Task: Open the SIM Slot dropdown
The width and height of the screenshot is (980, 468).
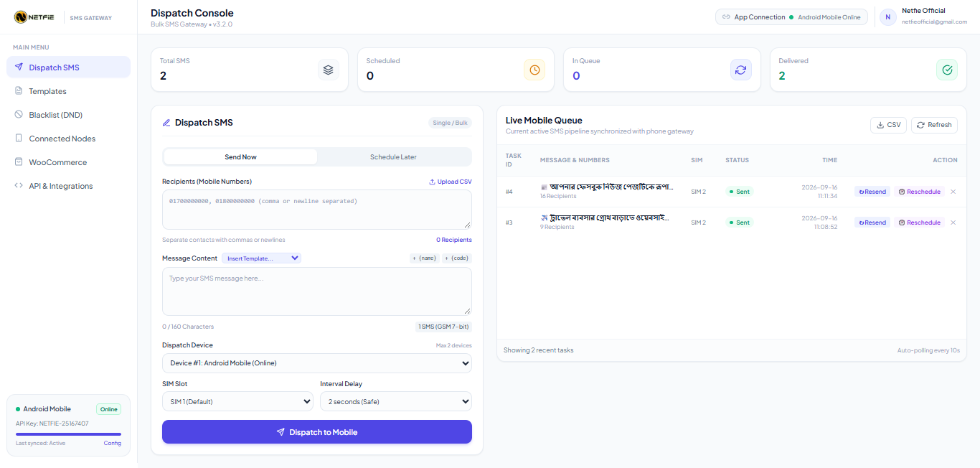Action: [238, 401]
